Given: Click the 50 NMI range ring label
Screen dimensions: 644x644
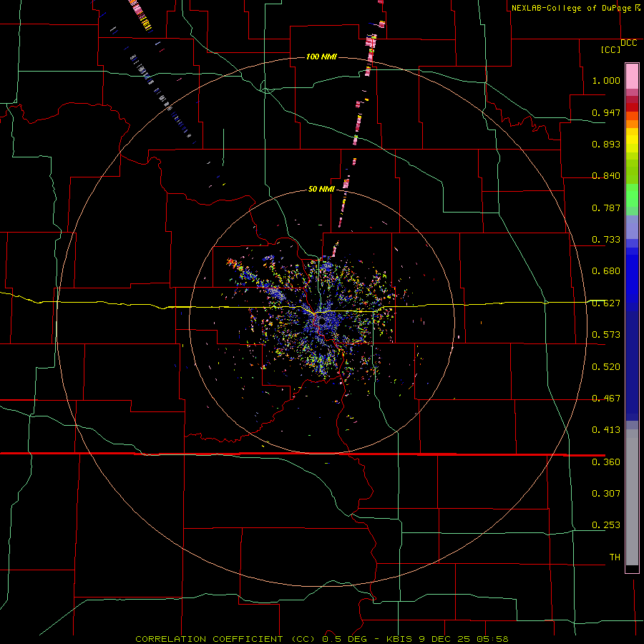Looking at the screenshot, I should [x=321, y=190].
